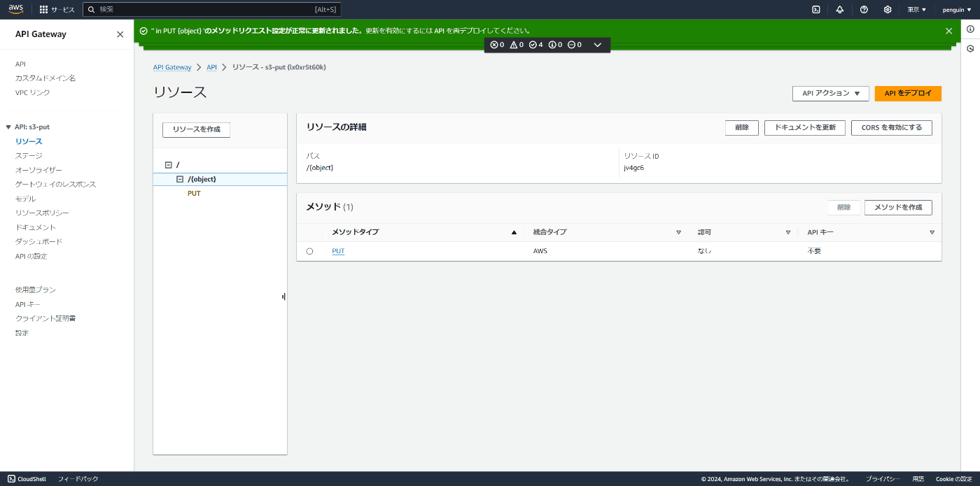Viewport: 980px width, 486px height.
Task: Collapse the API: s3-put navigation section
Action: tap(8, 127)
